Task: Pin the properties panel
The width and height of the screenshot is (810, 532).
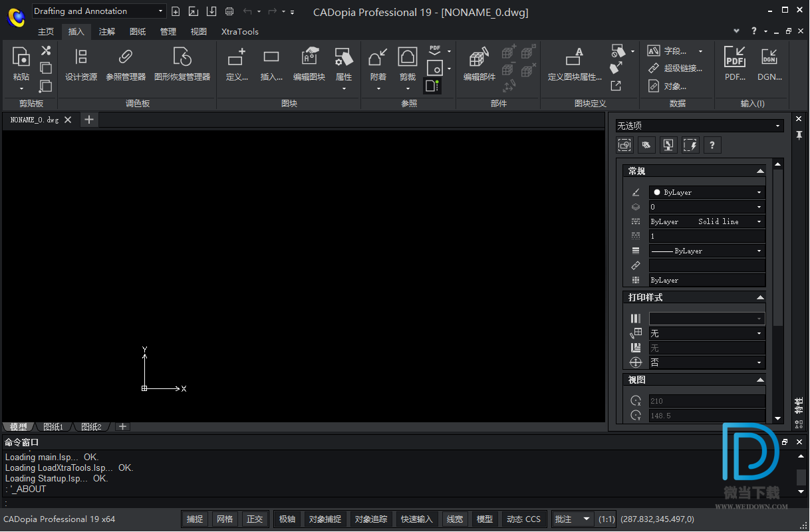Action: pyautogui.click(x=799, y=135)
